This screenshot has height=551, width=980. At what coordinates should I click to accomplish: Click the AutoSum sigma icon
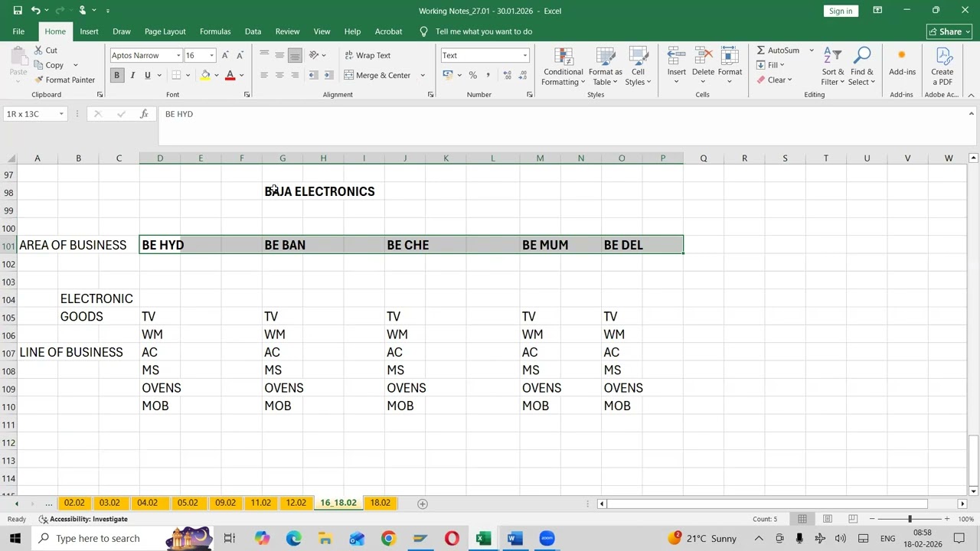pyautogui.click(x=760, y=51)
